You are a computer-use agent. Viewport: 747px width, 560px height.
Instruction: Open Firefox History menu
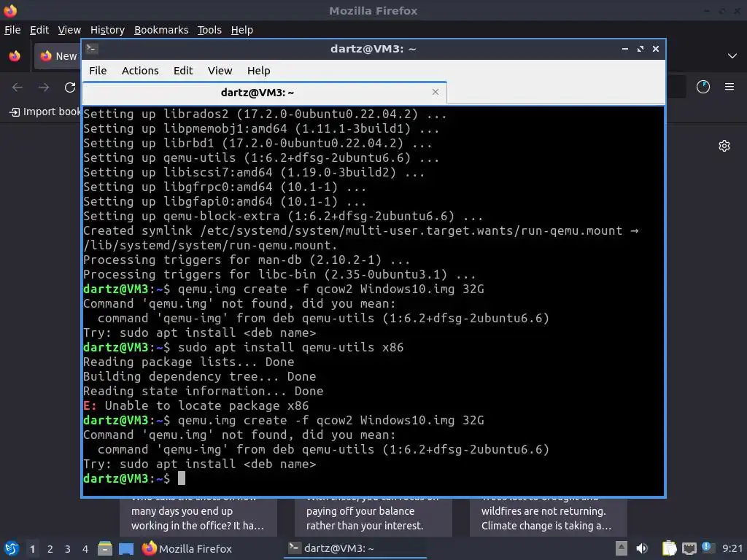pyautogui.click(x=107, y=30)
